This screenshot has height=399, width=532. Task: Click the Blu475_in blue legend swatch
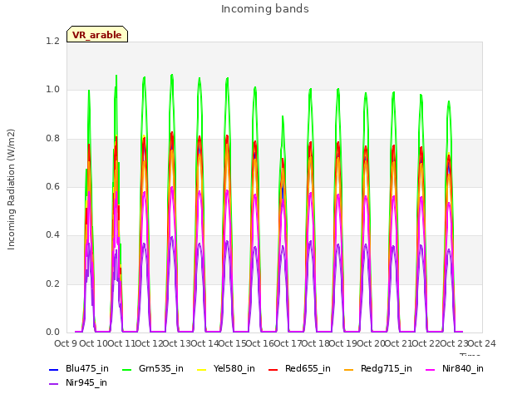tap(53, 369)
